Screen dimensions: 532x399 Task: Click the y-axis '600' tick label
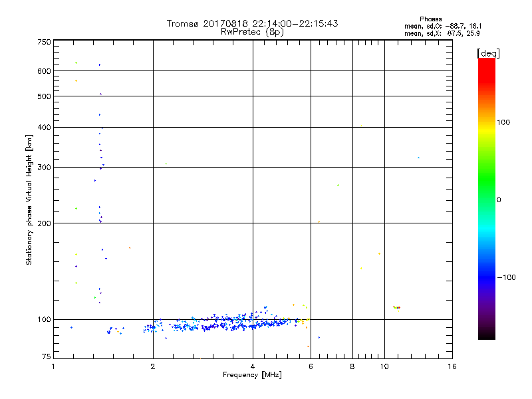(x=44, y=71)
